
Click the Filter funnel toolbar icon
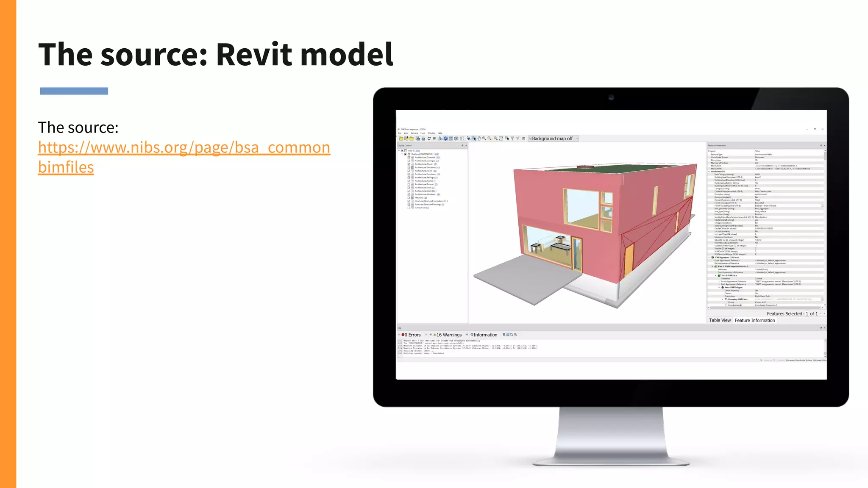pos(512,139)
